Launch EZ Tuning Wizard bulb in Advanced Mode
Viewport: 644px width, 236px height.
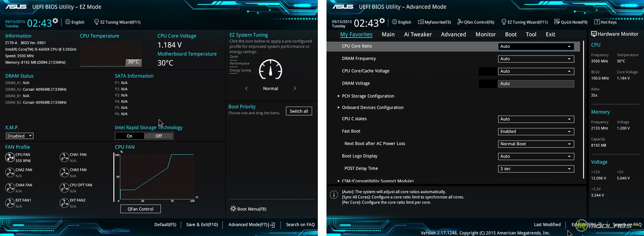pyautogui.click(x=504, y=22)
